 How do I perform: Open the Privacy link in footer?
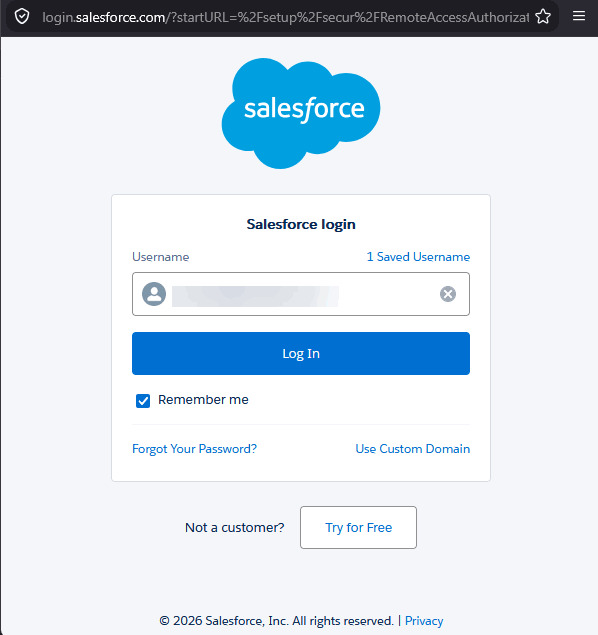point(424,621)
